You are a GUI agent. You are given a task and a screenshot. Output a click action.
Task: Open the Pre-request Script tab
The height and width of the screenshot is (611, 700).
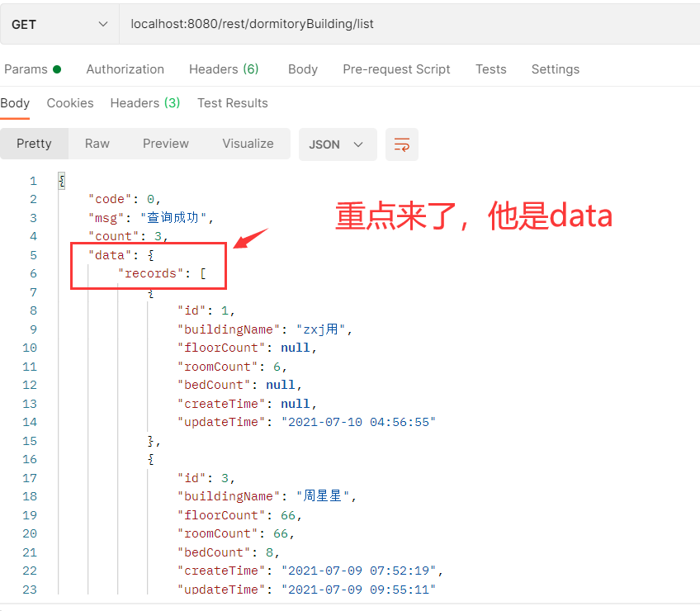(x=396, y=69)
